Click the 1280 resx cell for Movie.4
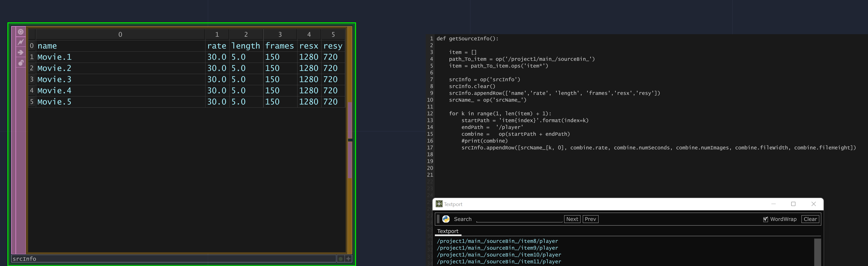Viewport: 868px width, 266px height. pyautogui.click(x=309, y=90)
